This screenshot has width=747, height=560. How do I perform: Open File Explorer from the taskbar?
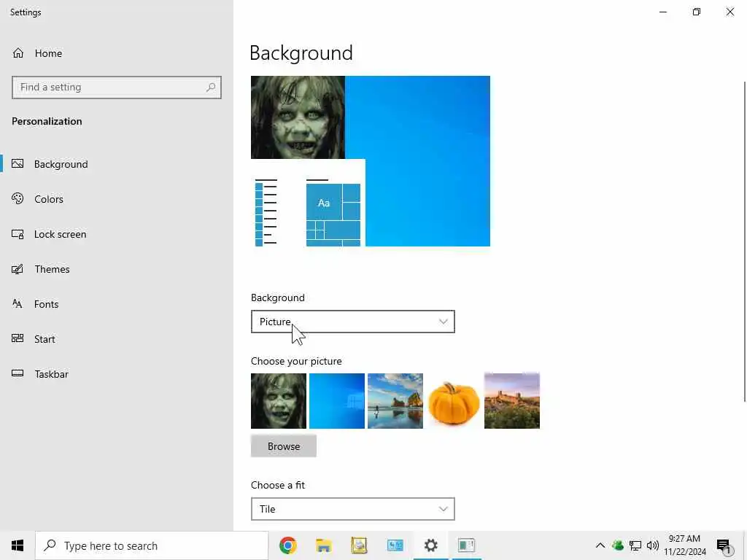323,545
